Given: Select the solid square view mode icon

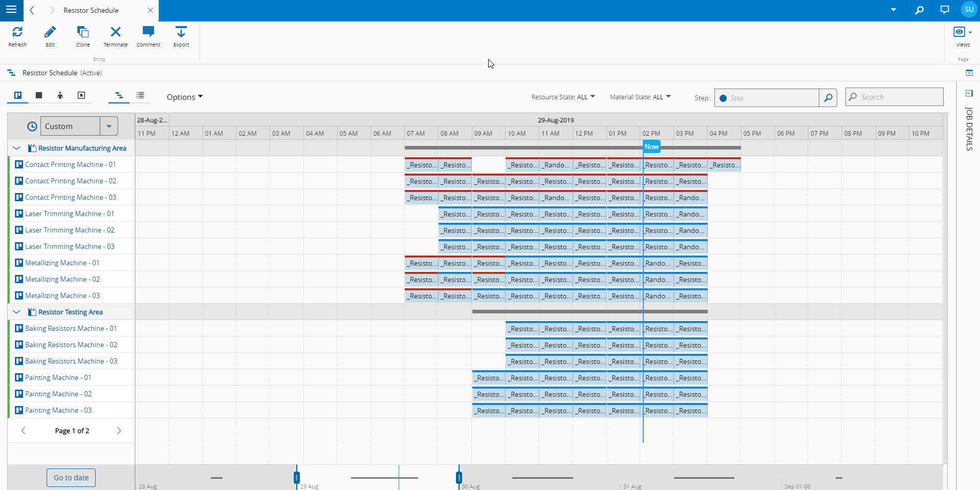Looking at the screenshot, I should [39, 96].
